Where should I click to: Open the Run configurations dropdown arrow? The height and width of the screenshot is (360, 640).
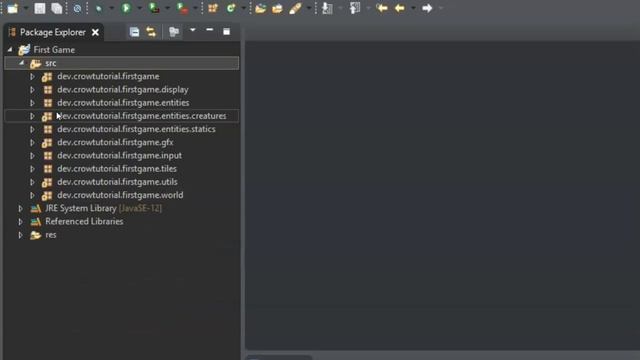pyautogui.click(x=139, y=8)
